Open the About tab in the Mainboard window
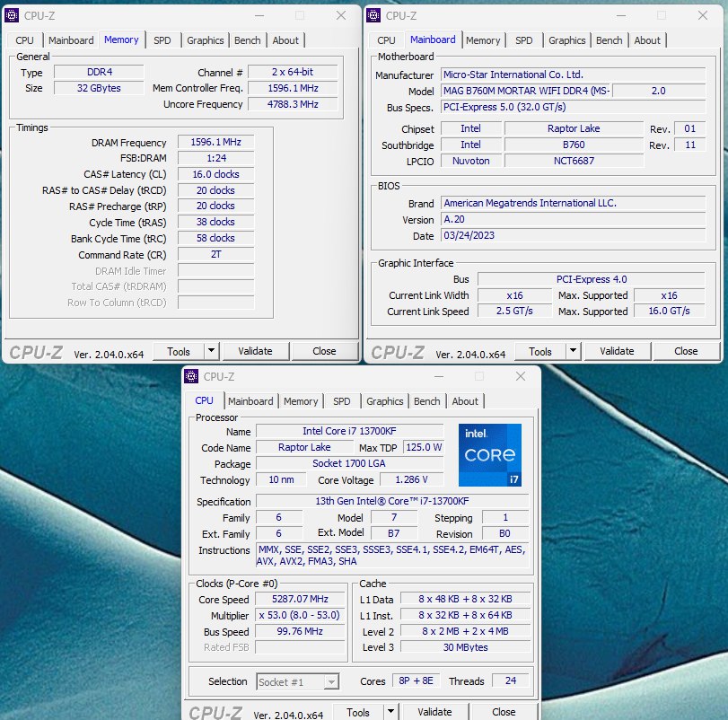Image resolution: width=728 pixels, height=720 pixels. coord(647,40)
